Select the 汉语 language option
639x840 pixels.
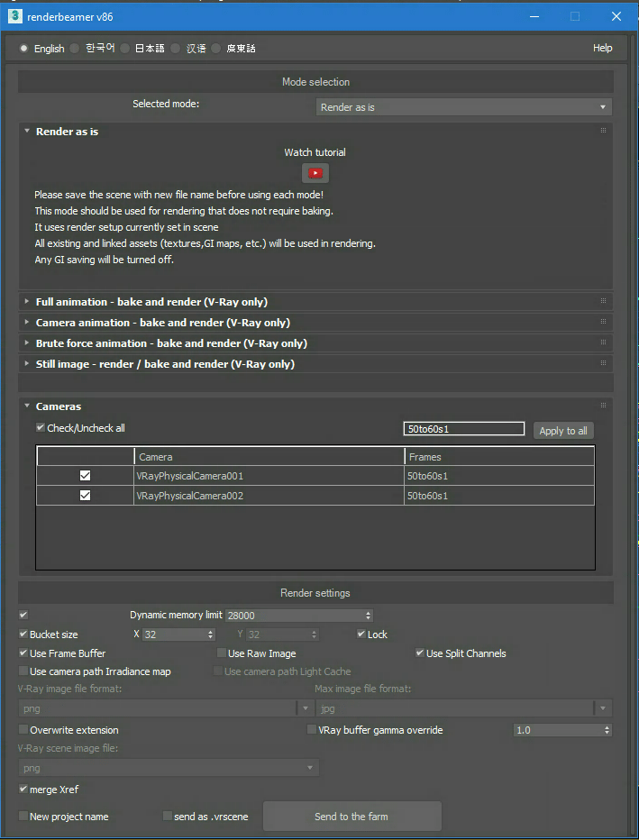pyautogui.click(x=188, y=48)
